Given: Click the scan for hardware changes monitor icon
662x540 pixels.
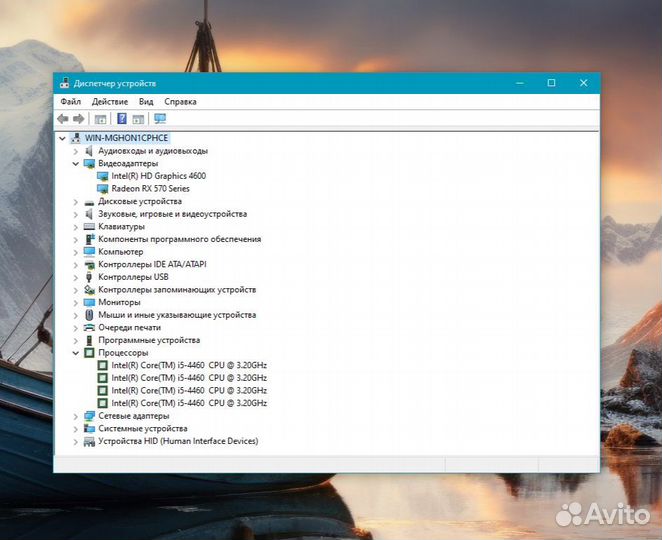Looking at the screenshot, I should click(160, 119).
